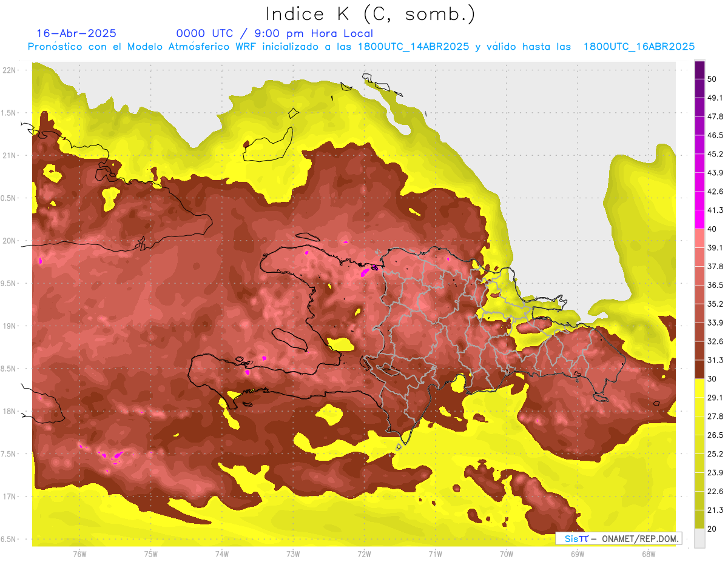This screenshot has height=562, width=728.
Task: Click the '26.5' color scale value
Action: 715,435
